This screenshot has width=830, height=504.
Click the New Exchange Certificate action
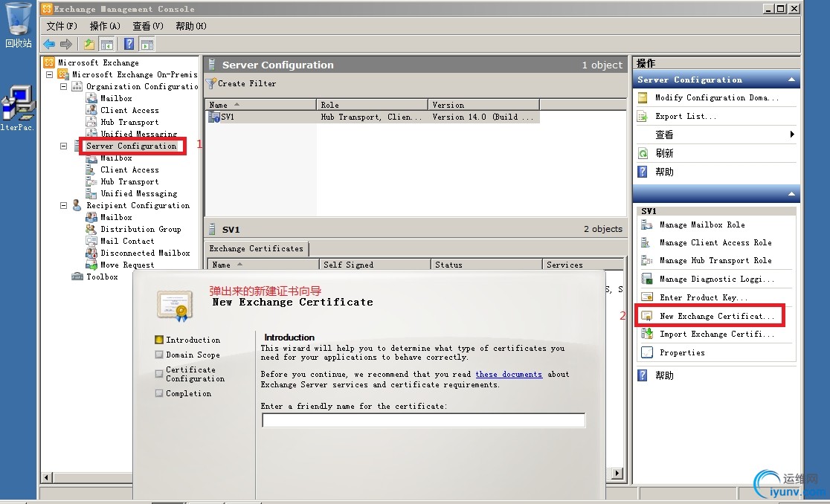(716, 316)
